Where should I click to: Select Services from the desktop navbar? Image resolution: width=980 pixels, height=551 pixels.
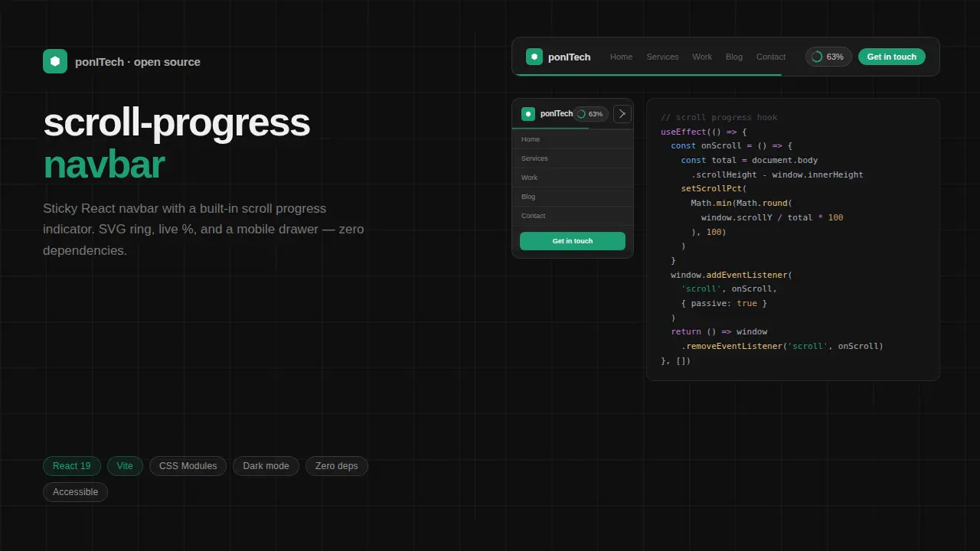pos(662,57)
